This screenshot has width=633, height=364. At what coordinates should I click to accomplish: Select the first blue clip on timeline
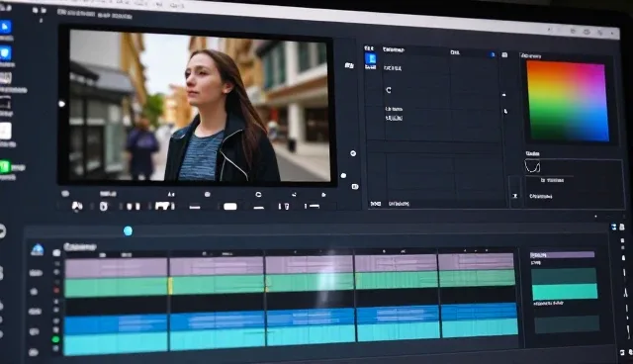click(x=117, y=324)
